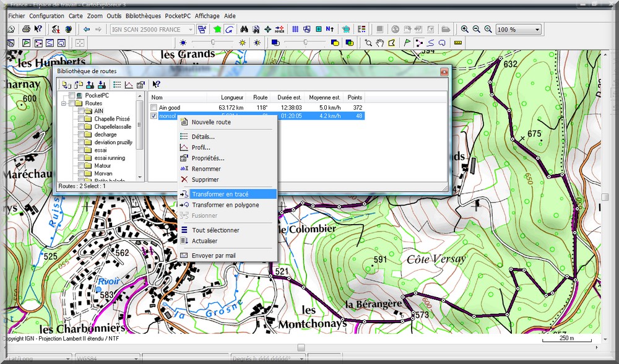Select the route drawing tool
Screen dimensions: 619x364
click(x=419, y=43)
